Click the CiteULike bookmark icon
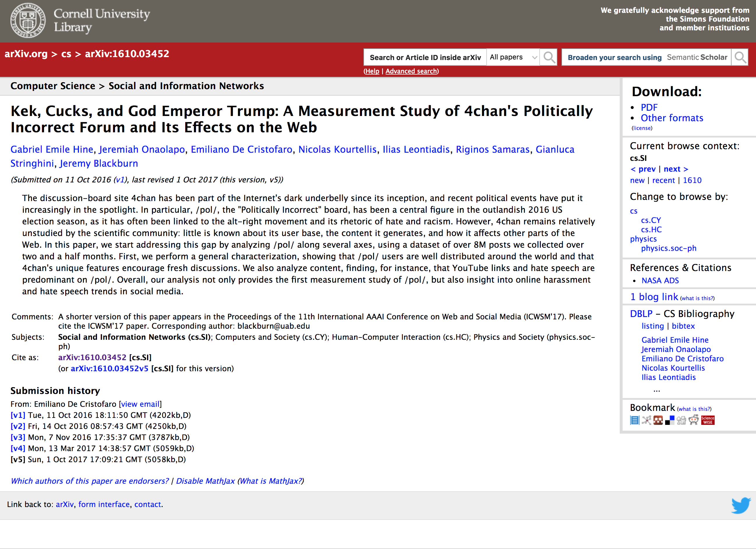The image size is (756, 549). 635,420
